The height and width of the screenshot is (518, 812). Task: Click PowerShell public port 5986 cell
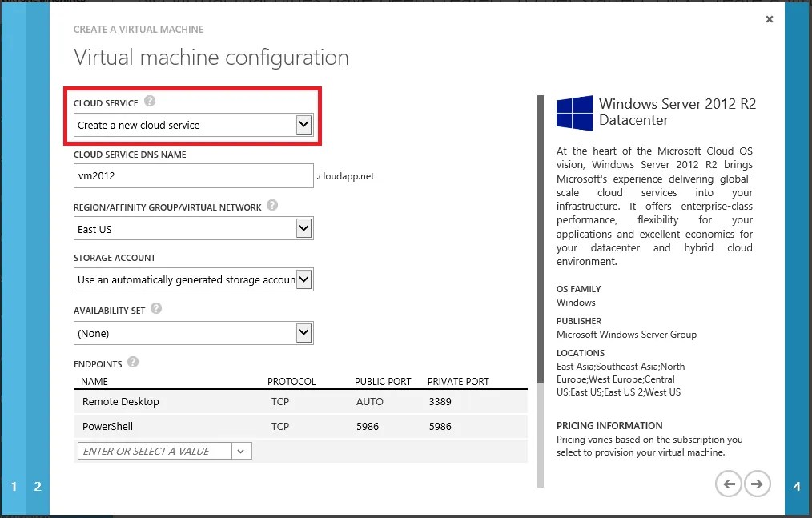tap(368, 426)
